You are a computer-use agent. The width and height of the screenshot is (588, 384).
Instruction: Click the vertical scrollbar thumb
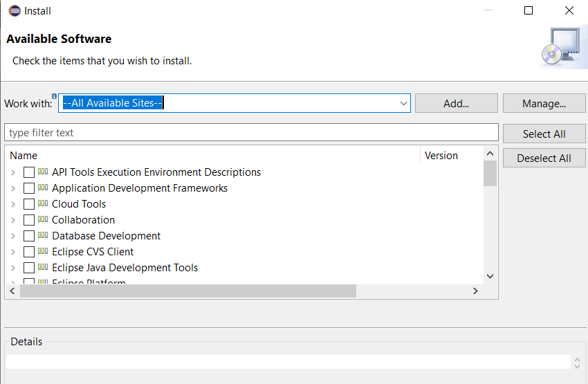pos(490,173)
